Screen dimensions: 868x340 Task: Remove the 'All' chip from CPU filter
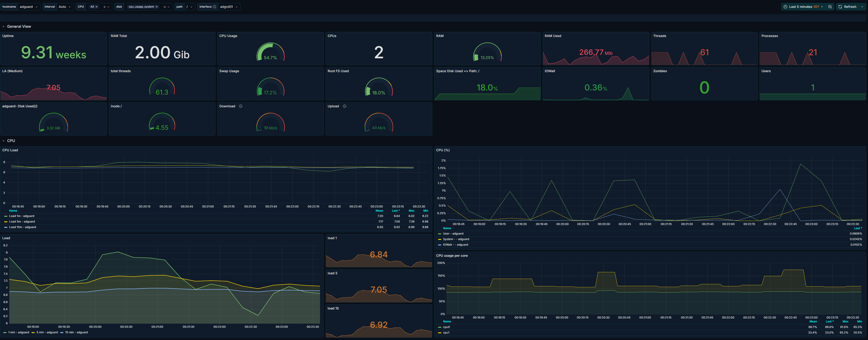96,7
